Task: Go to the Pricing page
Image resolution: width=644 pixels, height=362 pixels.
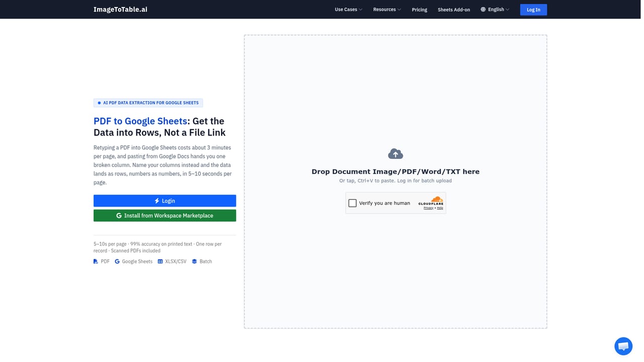Action: (420, 10)
